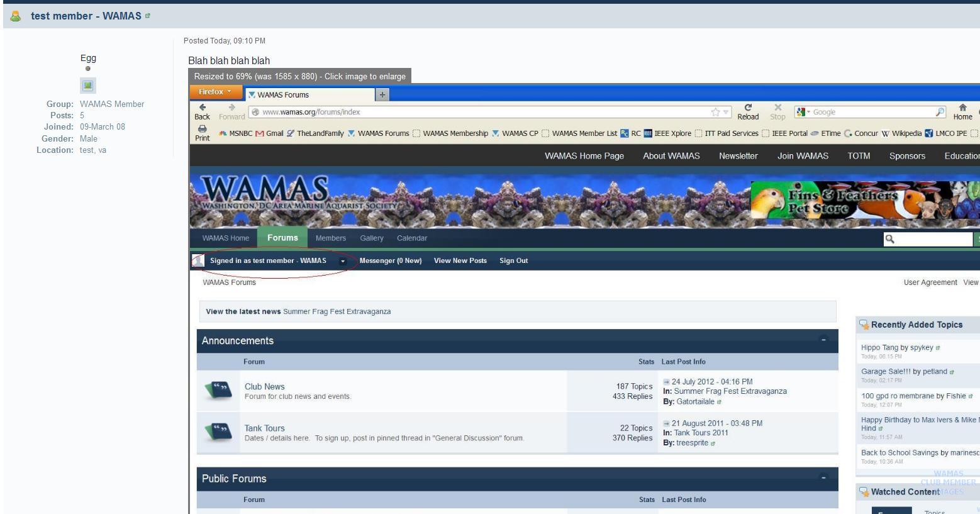Go to WAMAS Home Page in top menu
The height and width of the screenshot is (514, 980).
tap(584, 156)
